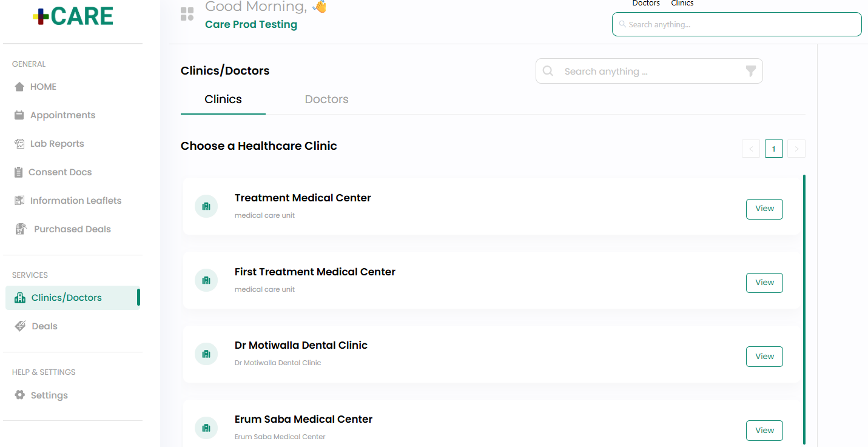Screen dimensions: 868x447
Task: Click the HOME house icon in sidebar
Action: [x=19, y=87]
